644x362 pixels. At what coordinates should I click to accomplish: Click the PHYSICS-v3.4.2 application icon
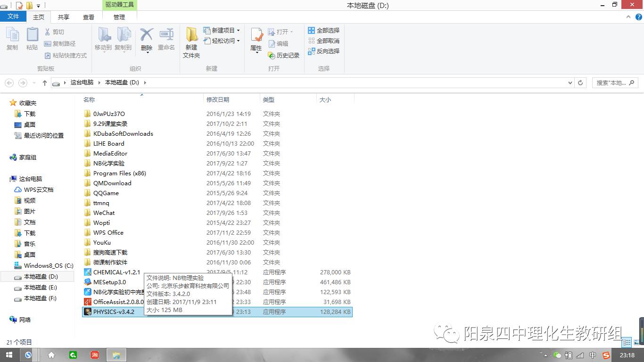tap(88, 312)
